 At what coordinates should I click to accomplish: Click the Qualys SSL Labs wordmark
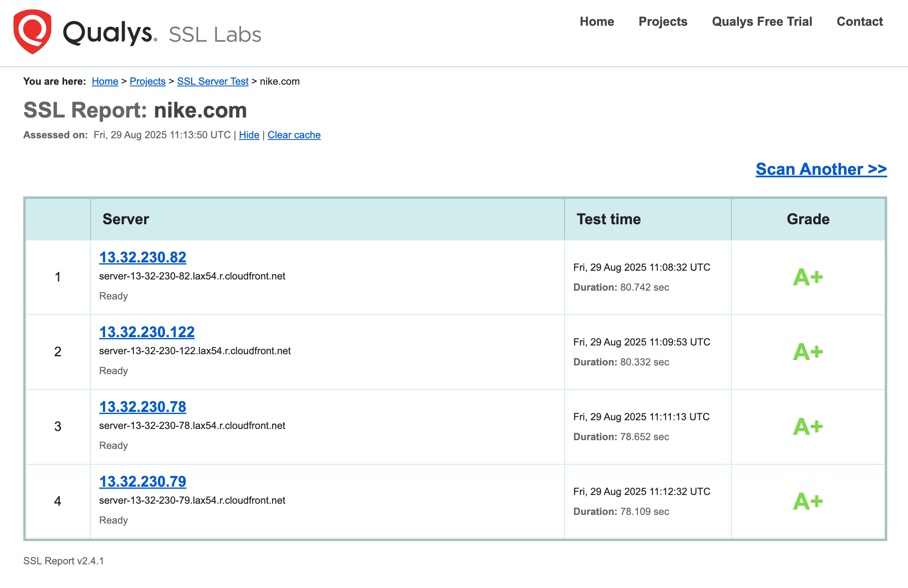point(162,34)
